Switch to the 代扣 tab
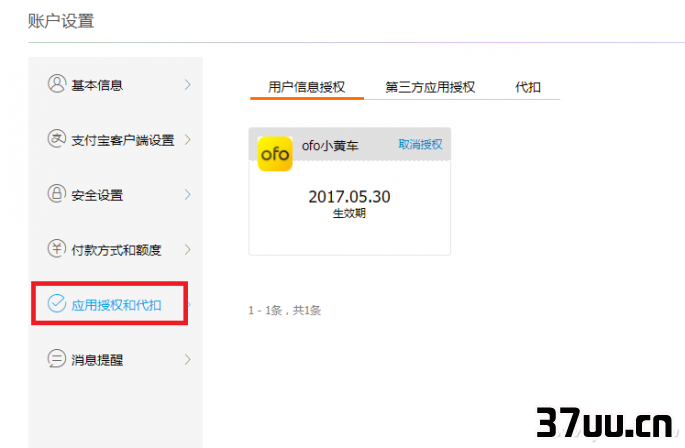This screenshot has width=685, height=448. point(528,87)
